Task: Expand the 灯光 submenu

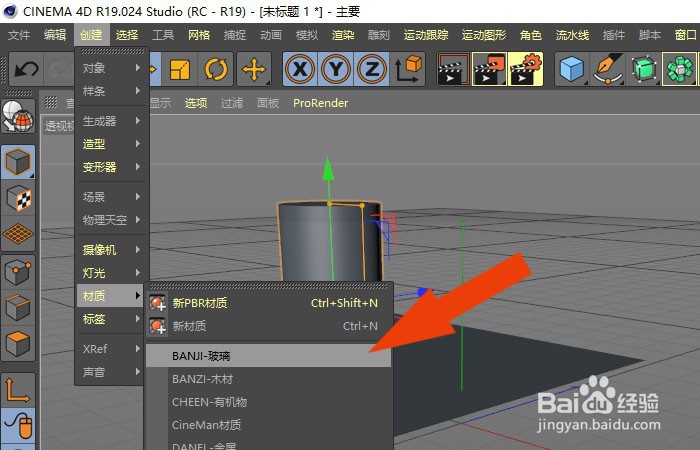Action: pos(112,273)
